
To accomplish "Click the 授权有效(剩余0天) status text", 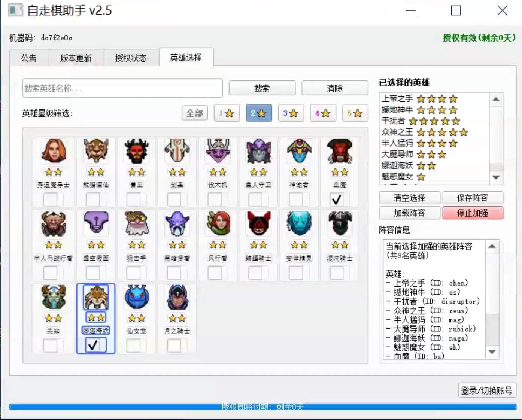I will (x=479, y=38).
